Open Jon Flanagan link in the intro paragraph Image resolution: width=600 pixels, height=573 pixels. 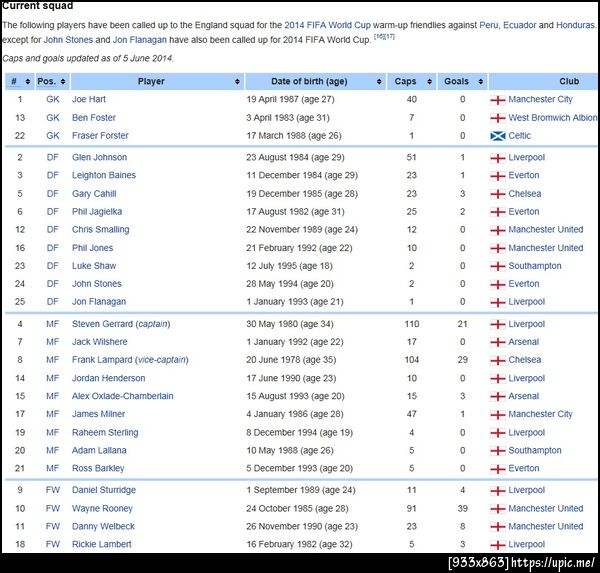[140, 40]
